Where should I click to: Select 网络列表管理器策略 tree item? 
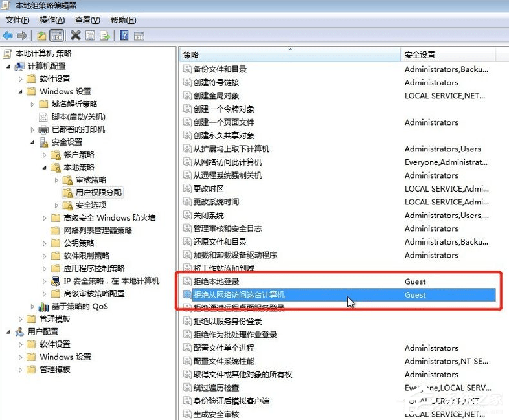click(x=98, y=230)
